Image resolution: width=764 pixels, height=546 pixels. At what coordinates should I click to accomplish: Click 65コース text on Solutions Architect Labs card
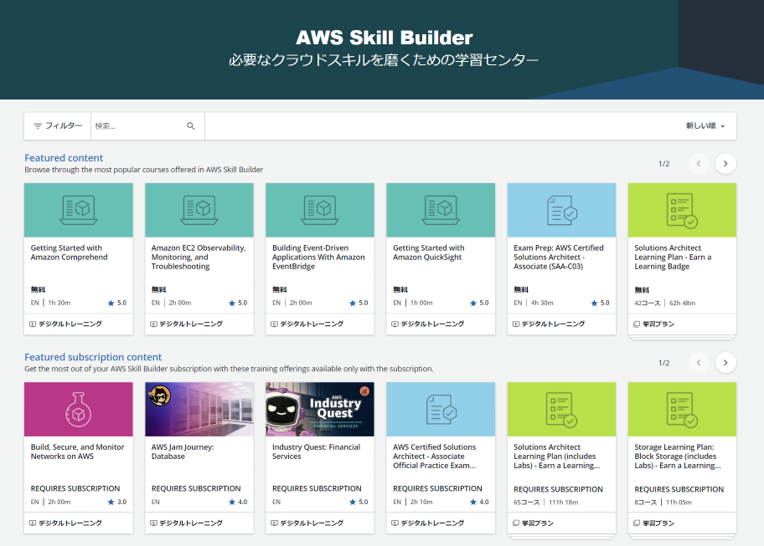[526, 502]
